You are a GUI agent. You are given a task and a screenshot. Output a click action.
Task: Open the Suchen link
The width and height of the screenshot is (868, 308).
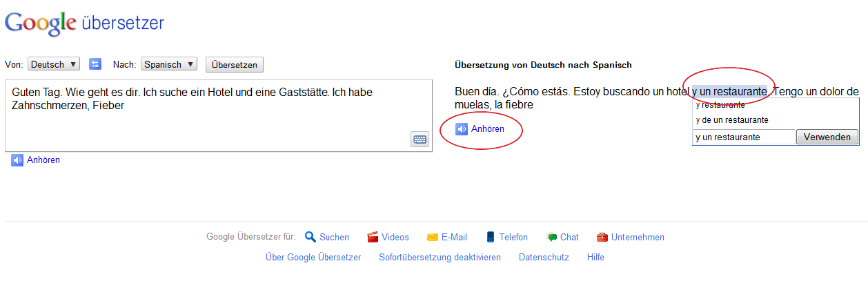[334, 237]
